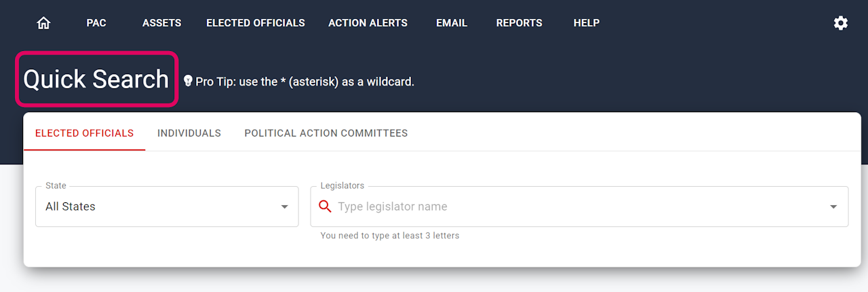
Task: Open the Reports menu
Action: coord(519,23)
